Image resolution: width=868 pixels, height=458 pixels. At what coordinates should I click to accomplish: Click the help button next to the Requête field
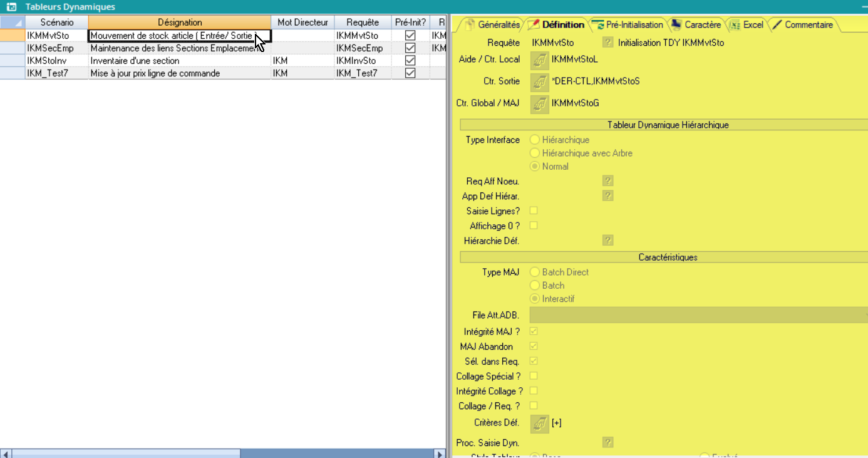click(607, 43)
